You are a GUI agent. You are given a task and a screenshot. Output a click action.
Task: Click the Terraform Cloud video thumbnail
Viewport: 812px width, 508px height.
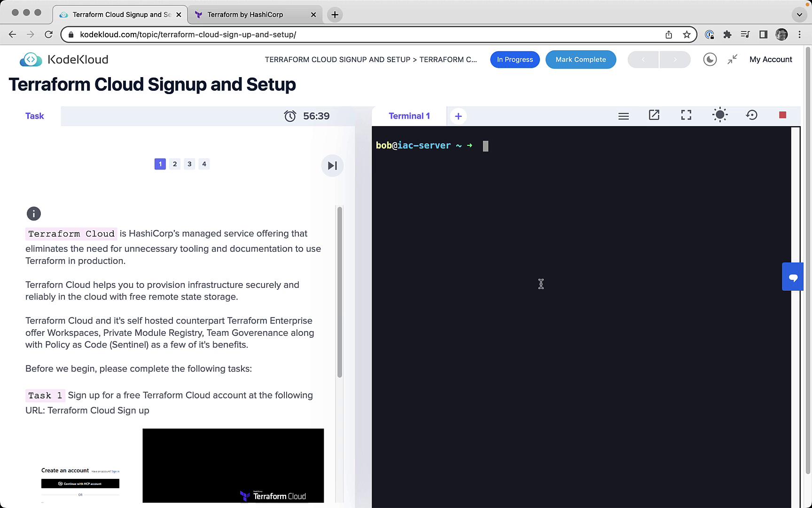click(233, 466)
